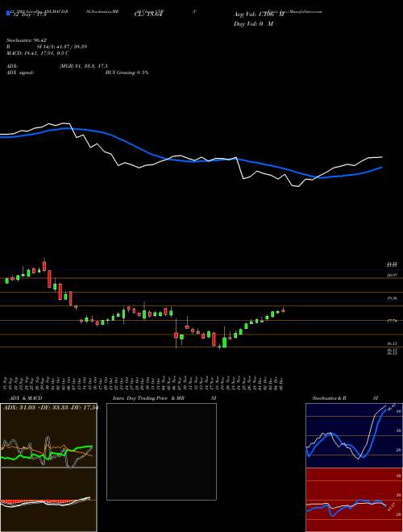Click the '12 Day = 17.8' SMA label
This screenshot has height=532, width=403.
click(x=28, y=15)
